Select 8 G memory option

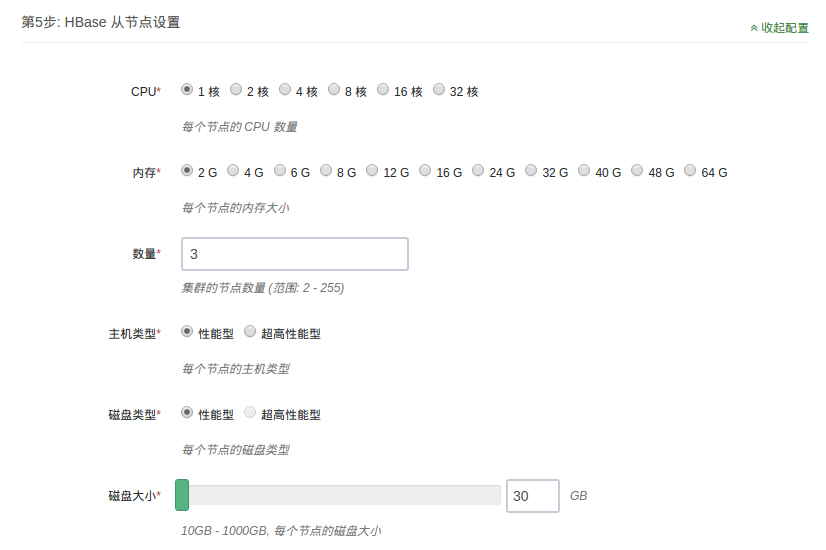tap(326, 171)
